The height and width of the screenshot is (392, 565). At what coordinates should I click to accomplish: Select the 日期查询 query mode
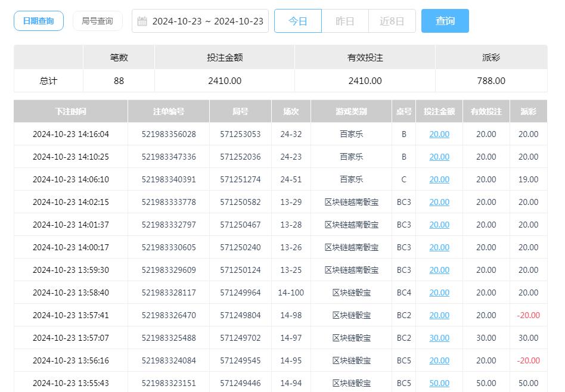pos(38,20)
